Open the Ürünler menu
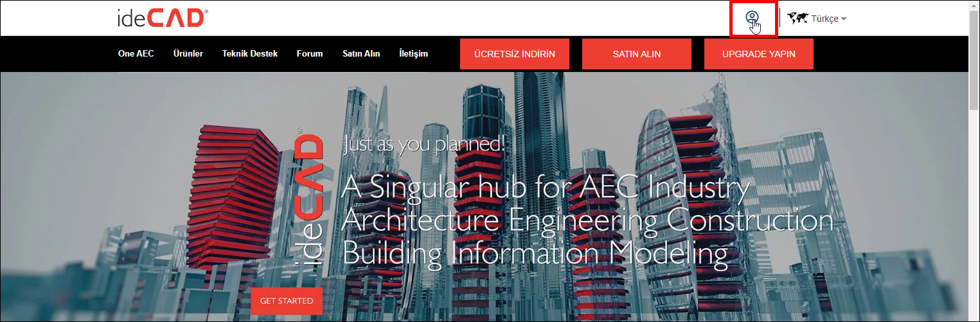This screenshot has height=322, width=980. pyautogui.click(x=188, y=53)
